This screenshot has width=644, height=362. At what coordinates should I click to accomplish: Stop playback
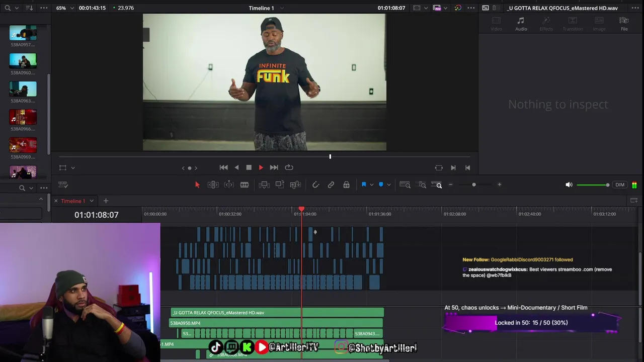(x=249, y=167)
